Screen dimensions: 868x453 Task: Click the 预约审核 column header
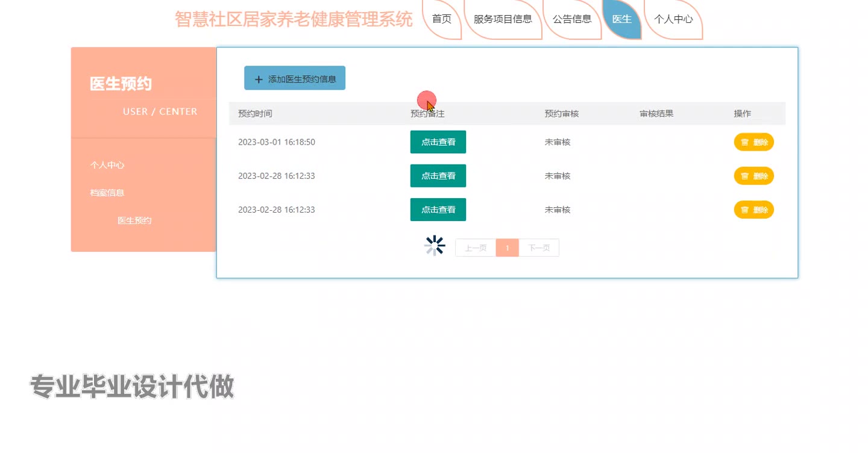pyautogui.click(x=562, y=114)
